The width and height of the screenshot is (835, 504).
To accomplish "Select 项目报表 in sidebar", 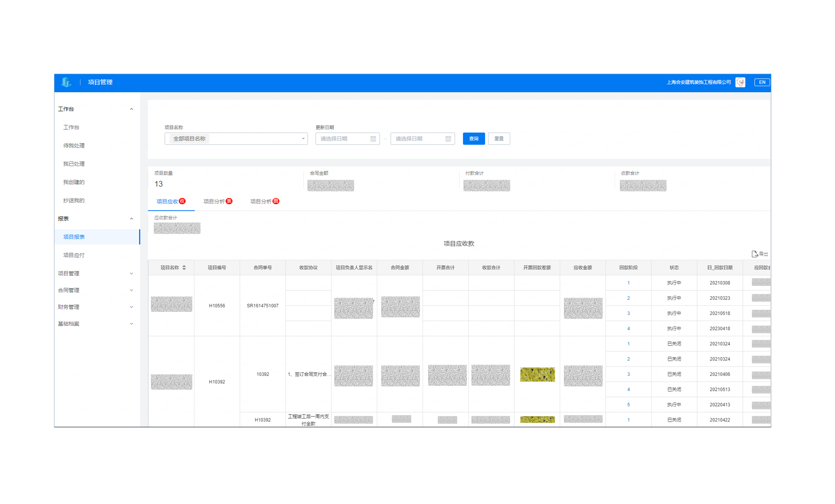I will pyautogui.click(x=97, y=237).
